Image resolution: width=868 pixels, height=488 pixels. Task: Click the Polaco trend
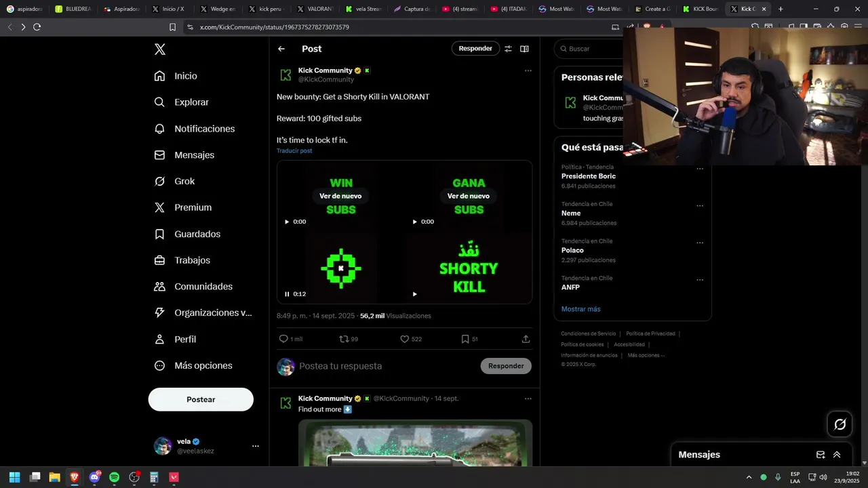tap(572, 250)
